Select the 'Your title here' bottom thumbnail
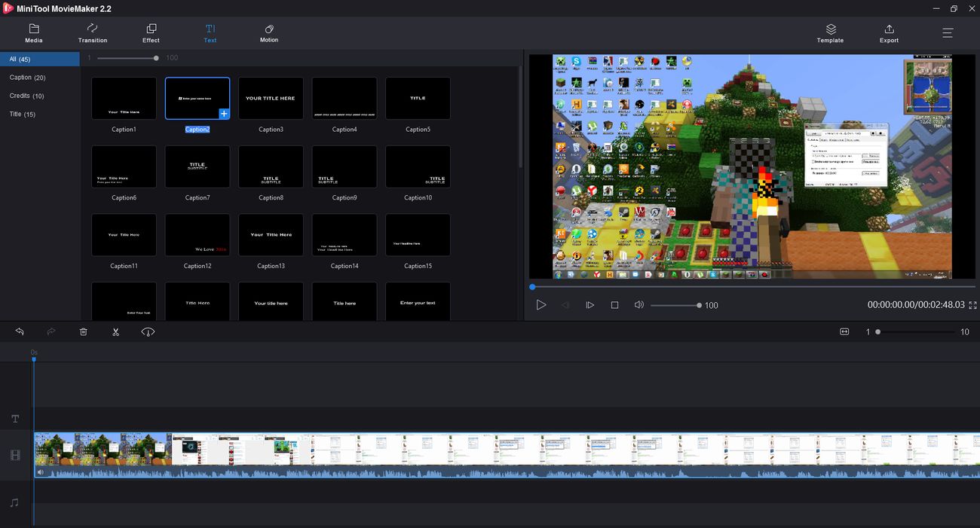The image size is (980, 528). click(x=271, y=301)
